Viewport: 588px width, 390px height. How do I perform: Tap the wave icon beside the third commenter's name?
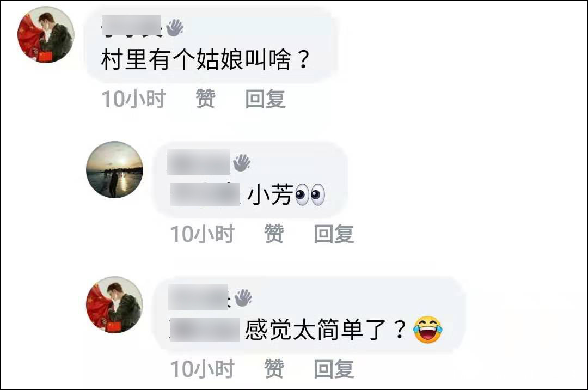click(243, 298)
